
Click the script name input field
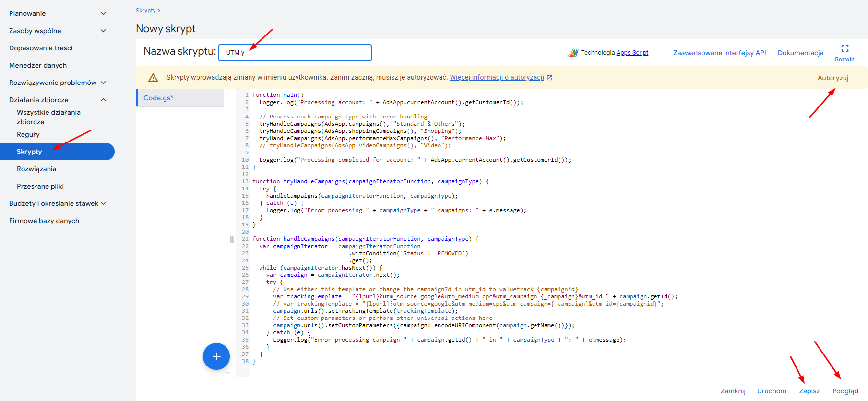pyautogui.click(x=295, y=53)
